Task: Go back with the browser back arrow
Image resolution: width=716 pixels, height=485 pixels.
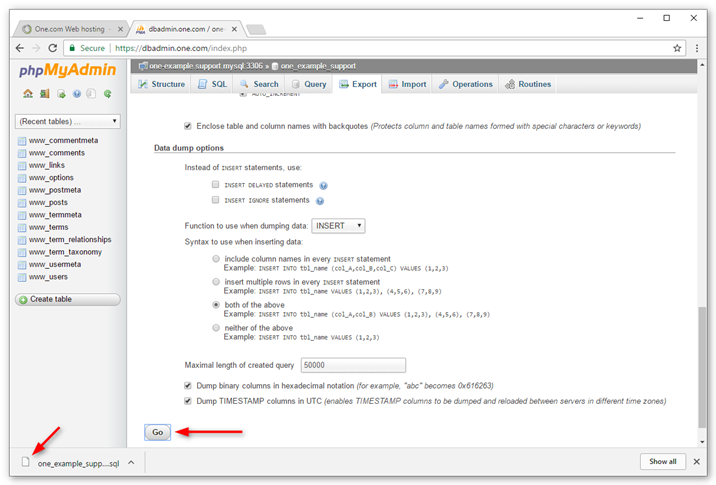Action: [20, 48]
